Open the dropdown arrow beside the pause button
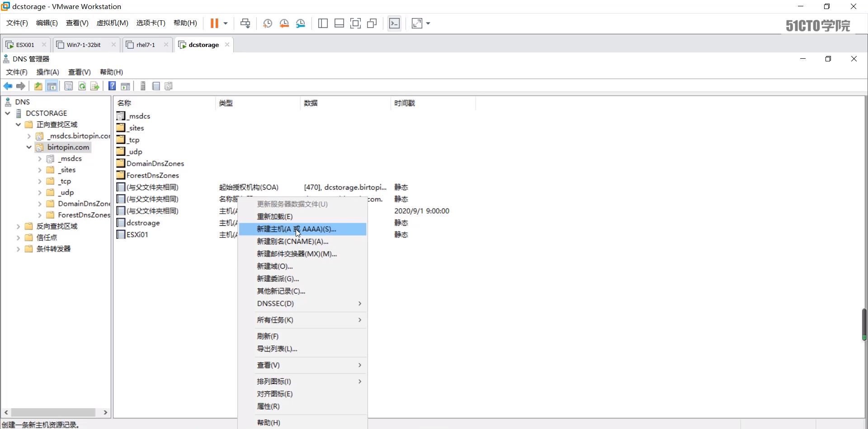The image size is (868, 429). pyautogui.click(x=226, y=23)
